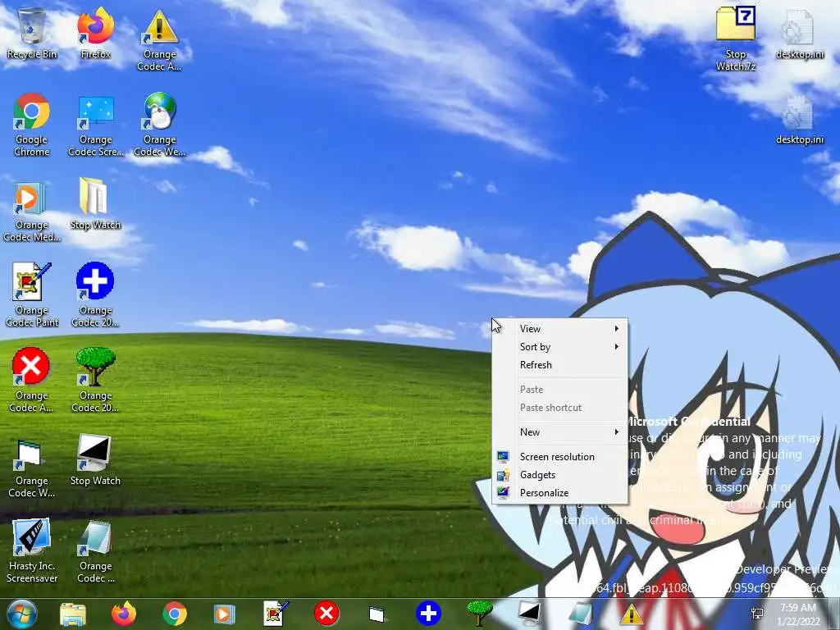The width and height of the screenshot is (840, 630).
Task: Open the green tree taskbar icon
Action: pyautogui.click(x=479, y=614)
